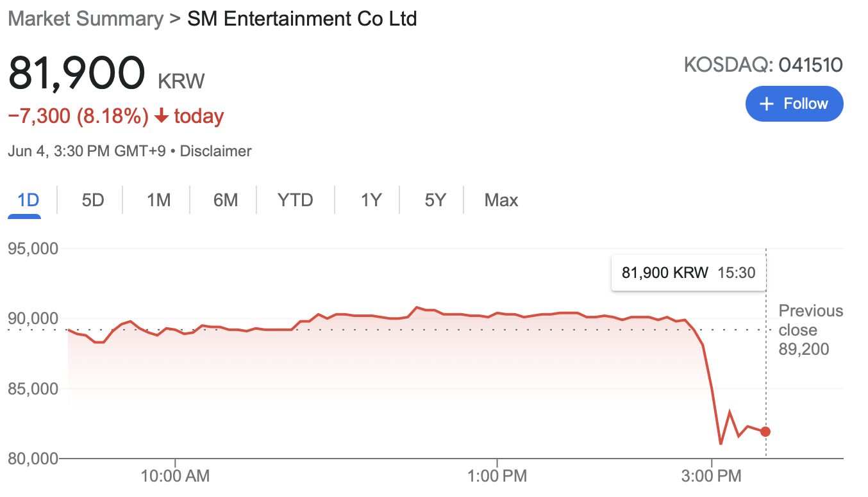Click the 1:00 PM time axis label
868x497 pixels.
pyautogui.click(x=497, y=477)
